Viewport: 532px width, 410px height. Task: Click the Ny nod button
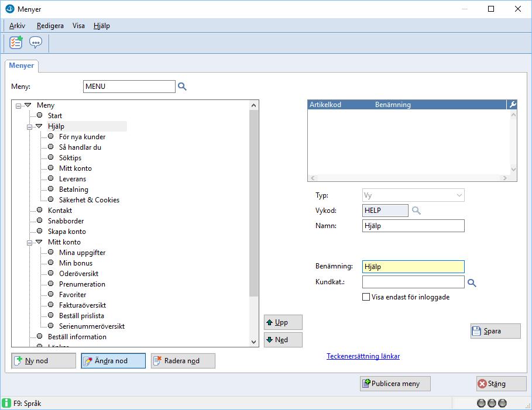[x=44, y=361]
